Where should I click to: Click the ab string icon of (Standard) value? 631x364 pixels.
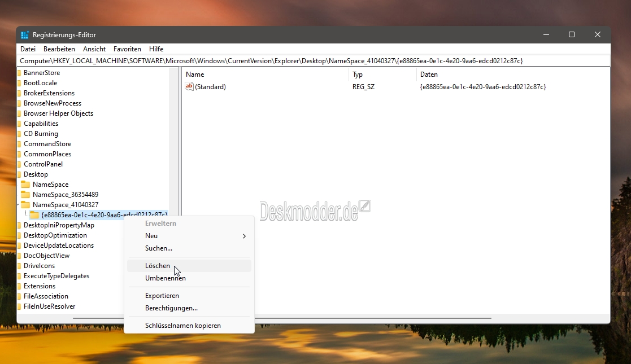pos(189,86)
